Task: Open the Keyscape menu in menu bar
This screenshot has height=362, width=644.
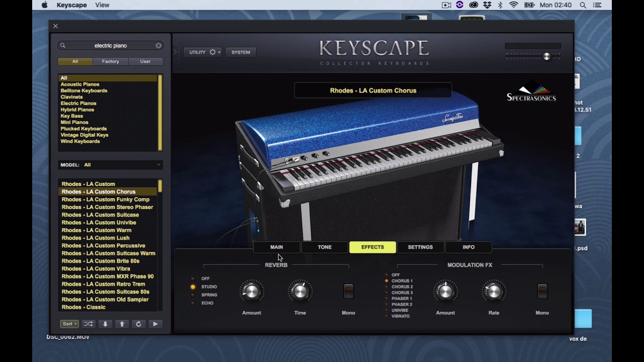Action: 72,5
